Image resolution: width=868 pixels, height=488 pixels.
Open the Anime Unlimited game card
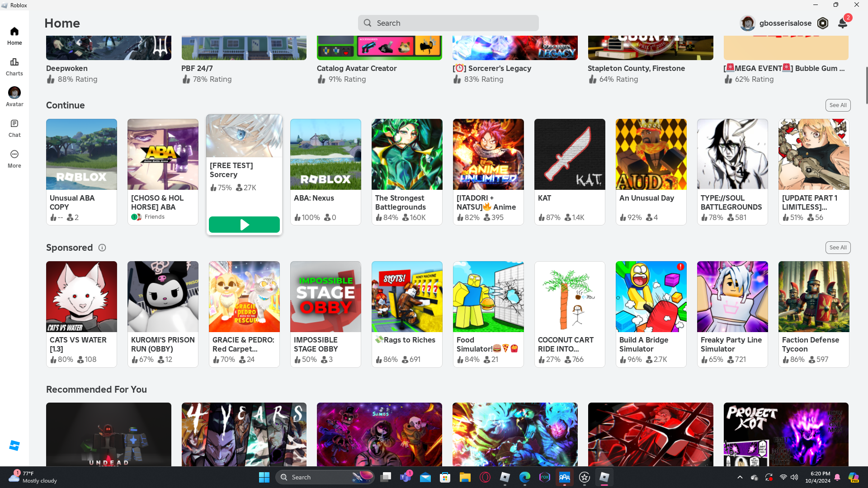coord(488,172)
